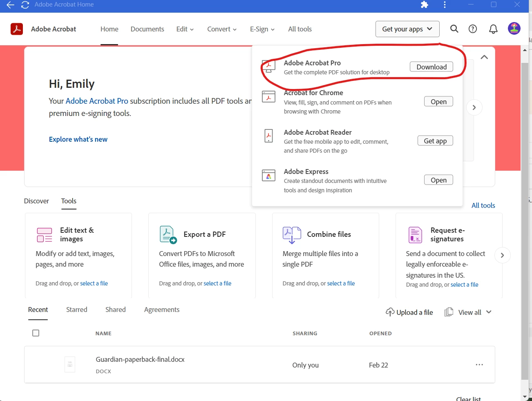Click the Export a PDF tool icon
Screen dimensions: 532x401
coord(168,235)
